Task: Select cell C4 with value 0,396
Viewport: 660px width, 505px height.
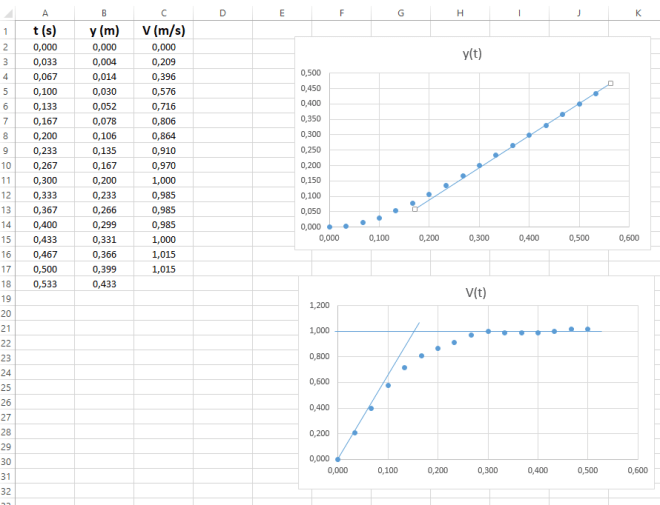Action: click(163, 76)
